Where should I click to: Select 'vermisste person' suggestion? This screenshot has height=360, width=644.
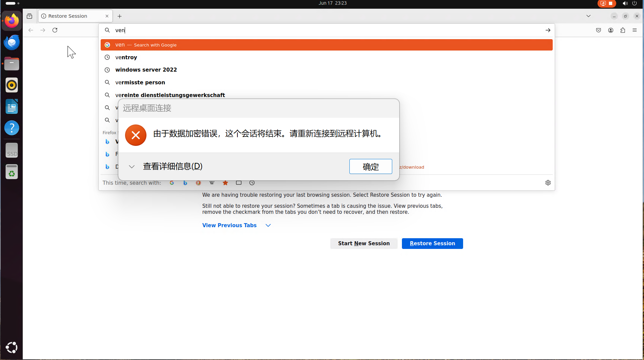coord(326,82)
